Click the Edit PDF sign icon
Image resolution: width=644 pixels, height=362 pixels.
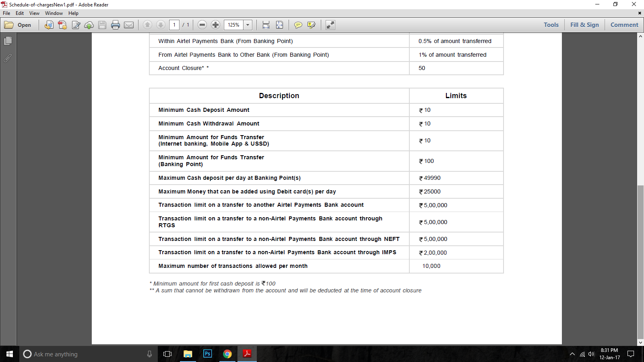coord(76,25)
